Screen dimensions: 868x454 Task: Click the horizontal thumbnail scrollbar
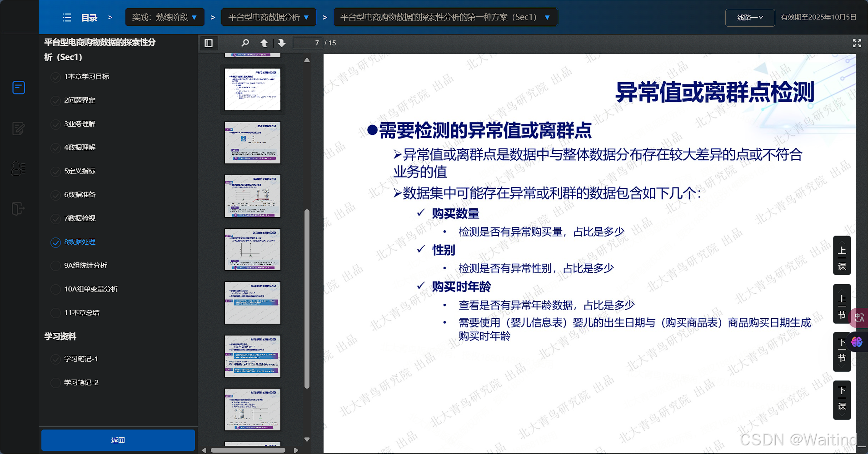click(248, 450)
